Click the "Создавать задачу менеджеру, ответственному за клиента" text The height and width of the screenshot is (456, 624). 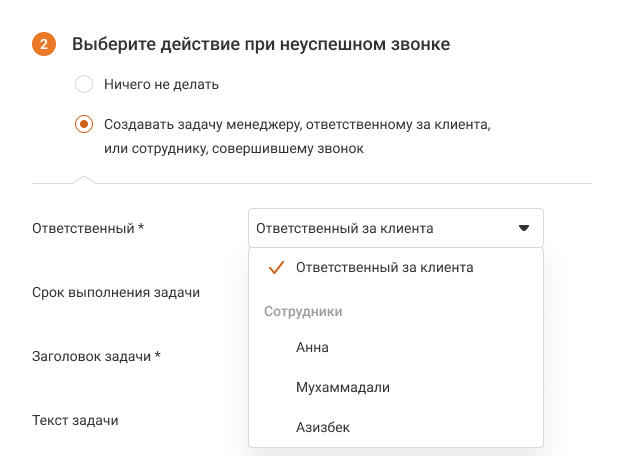click(x=295, y=125)
